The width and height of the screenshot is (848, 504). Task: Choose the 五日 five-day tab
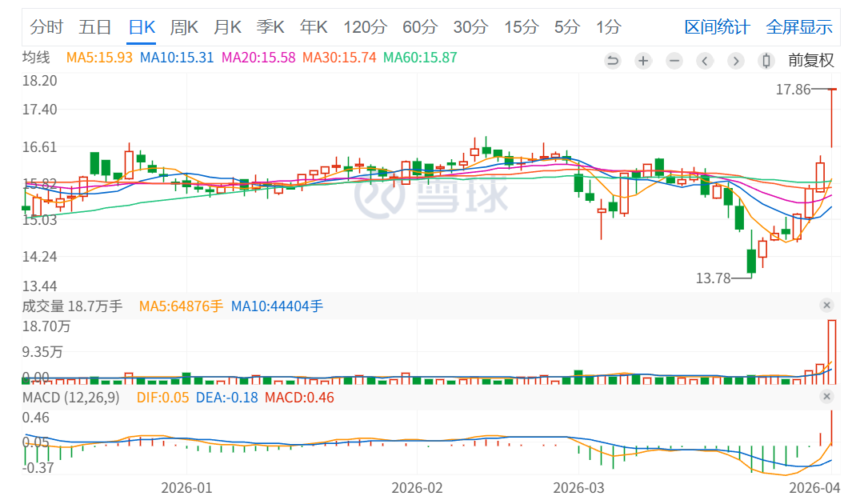95,27
